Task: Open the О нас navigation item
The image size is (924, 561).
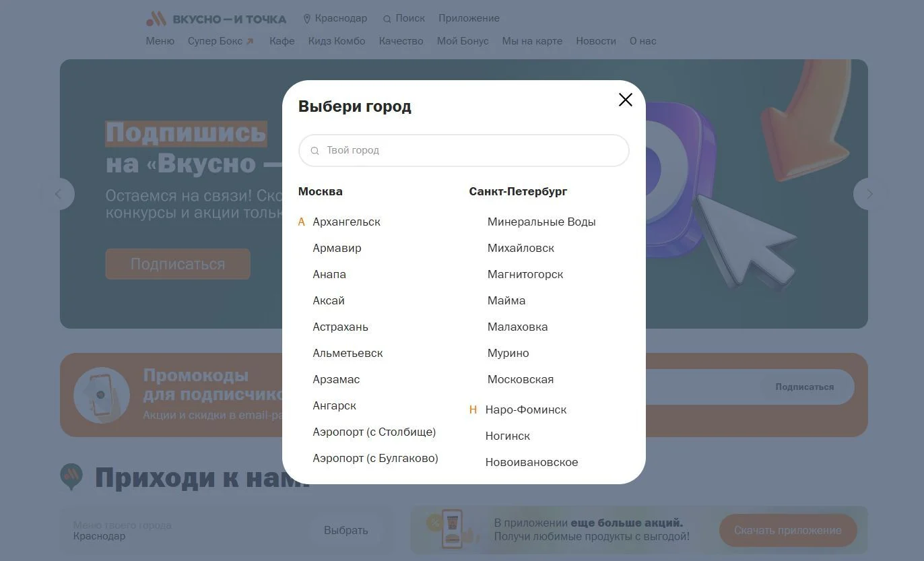Action: [642, 41]
